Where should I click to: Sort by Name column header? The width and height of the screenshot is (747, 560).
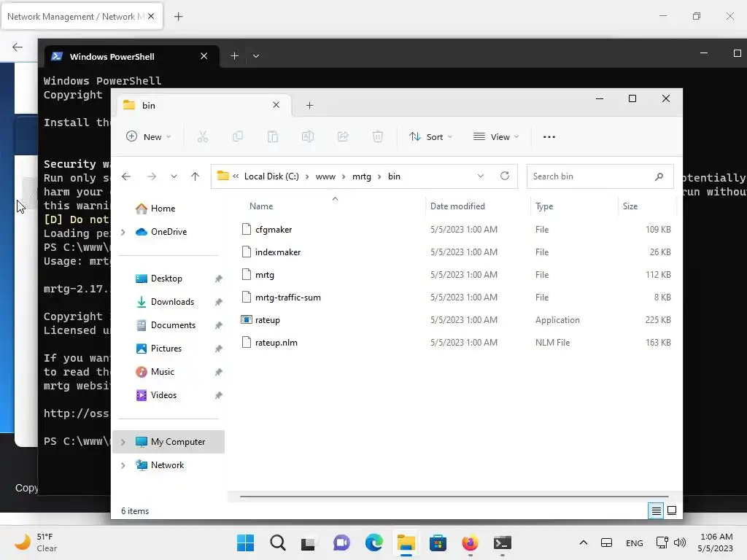261,206
